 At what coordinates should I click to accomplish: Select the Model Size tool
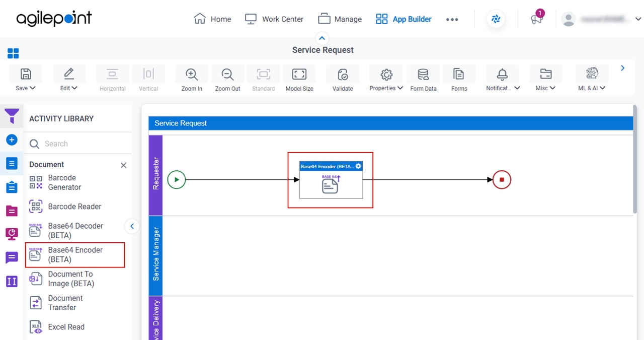pyautogui.click(x=299, y=79)
